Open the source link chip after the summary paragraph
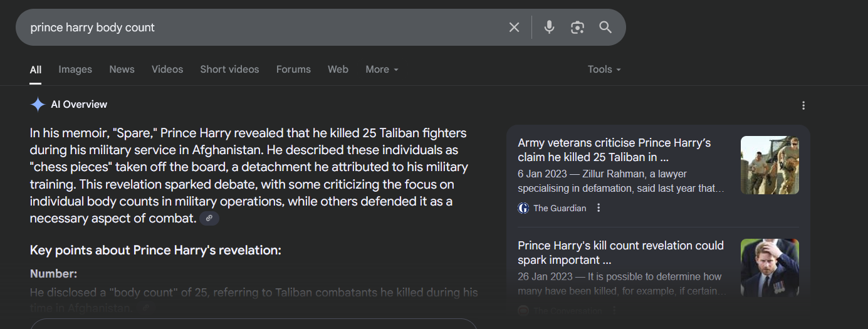This screenshot has width=868, height=329. (209, 218)
